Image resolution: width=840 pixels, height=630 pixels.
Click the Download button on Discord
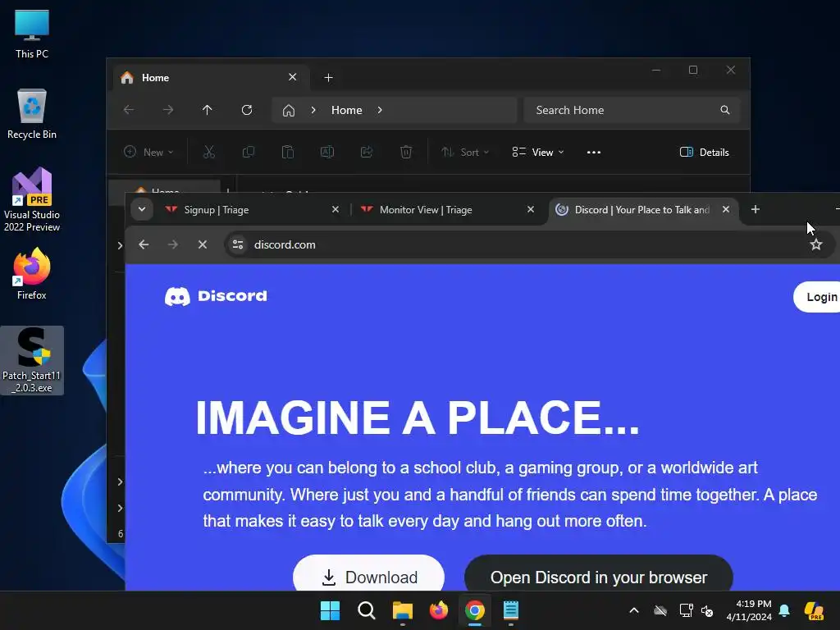coord(368,573)
